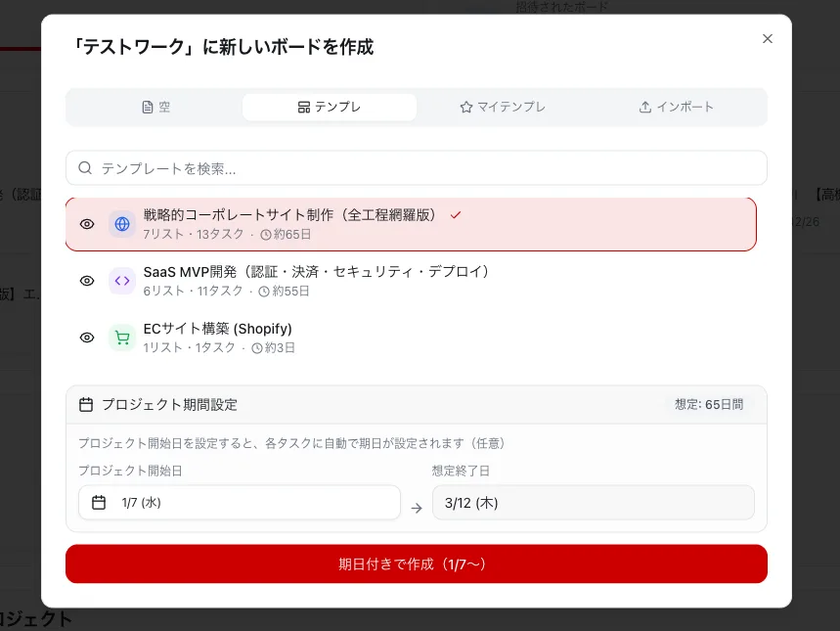Click the clock icon next to 約65日
This screenshot has height=631, width=840.
(x=266, y=235)
